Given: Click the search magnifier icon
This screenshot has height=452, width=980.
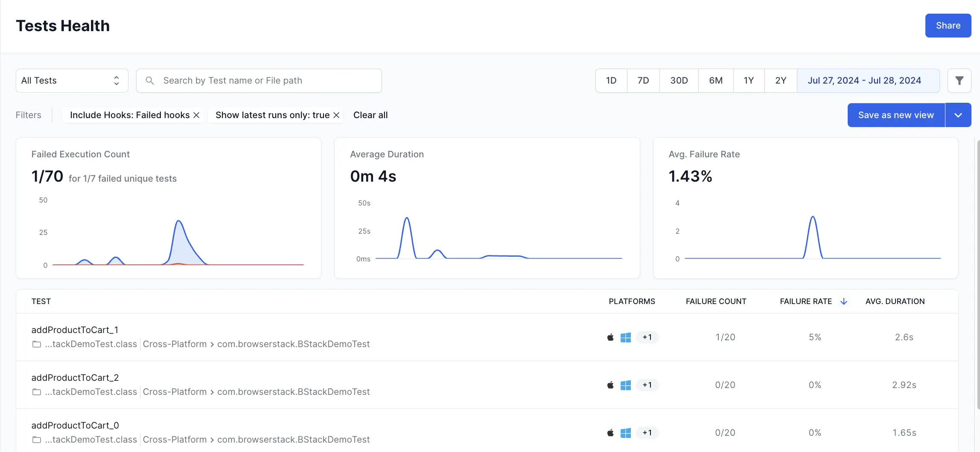Looking at the screenshot, I should click(150, 81).
